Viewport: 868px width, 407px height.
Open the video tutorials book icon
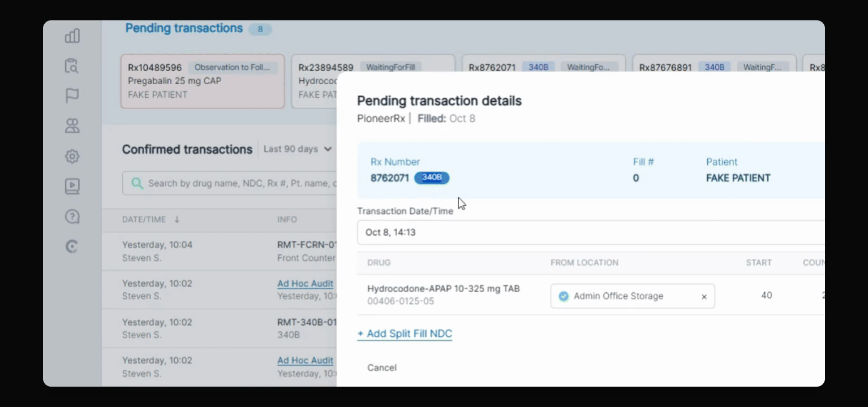(72, 186)
